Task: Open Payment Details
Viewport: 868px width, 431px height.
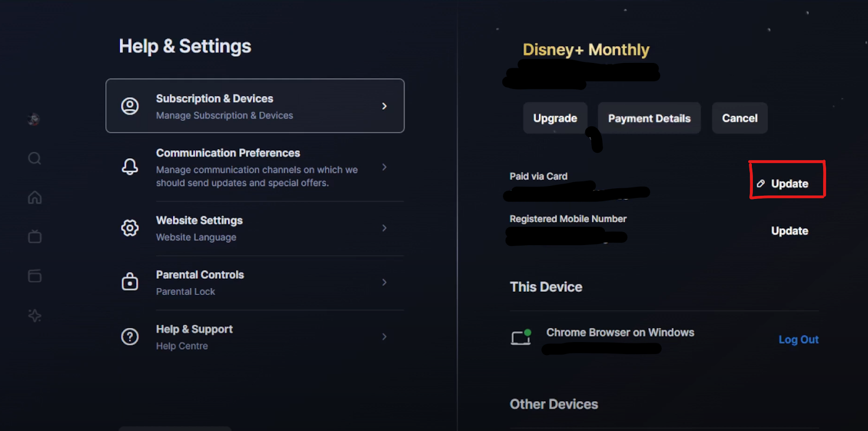Action: click(649, 118)
